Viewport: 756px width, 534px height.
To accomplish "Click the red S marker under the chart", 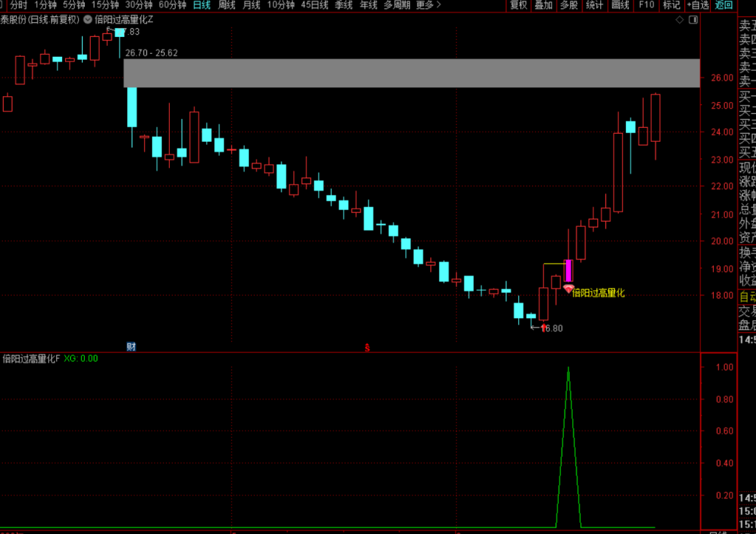I will tap(367, 347).
